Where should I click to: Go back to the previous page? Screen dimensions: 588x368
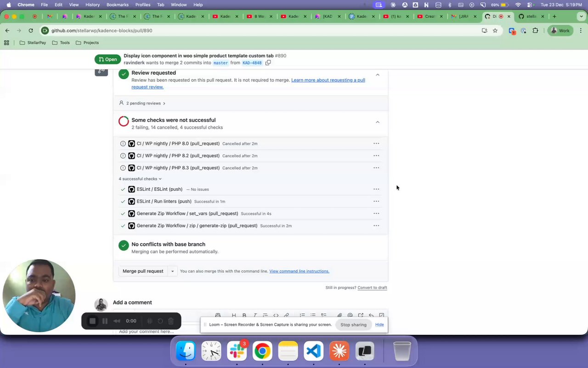7,30
